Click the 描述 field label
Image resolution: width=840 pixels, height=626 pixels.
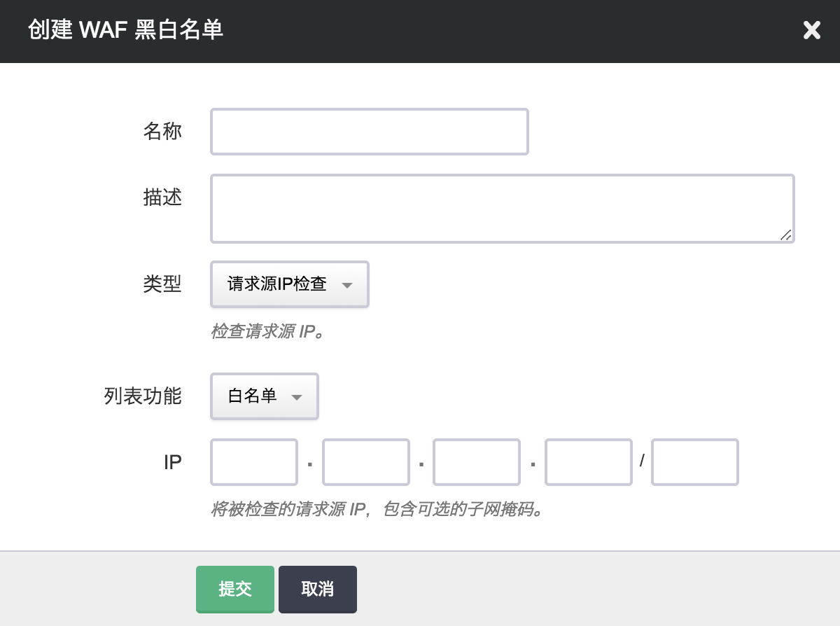[x=162, y=197]
